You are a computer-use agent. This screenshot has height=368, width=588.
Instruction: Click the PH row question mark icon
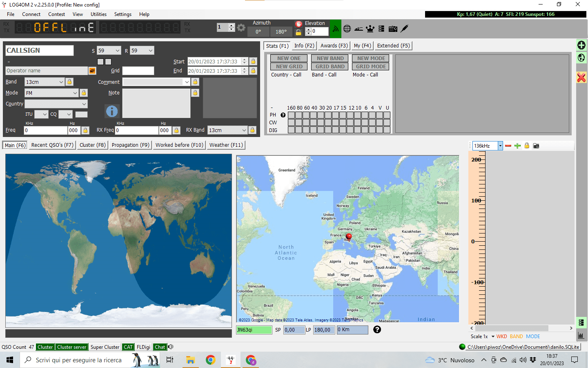(283, 115)
